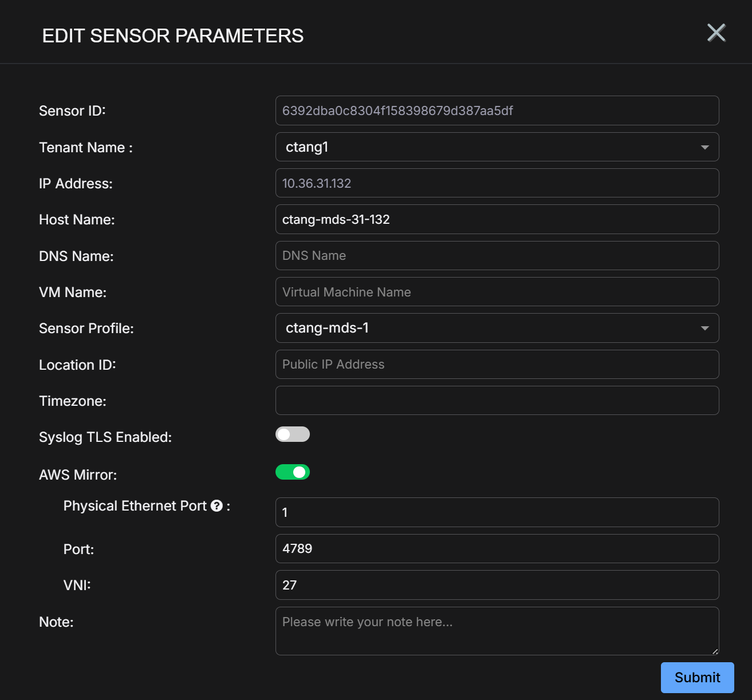Close the Edit Sensor Parameters dialog
The width and height of the screenshot is (752, 700).
716,33
